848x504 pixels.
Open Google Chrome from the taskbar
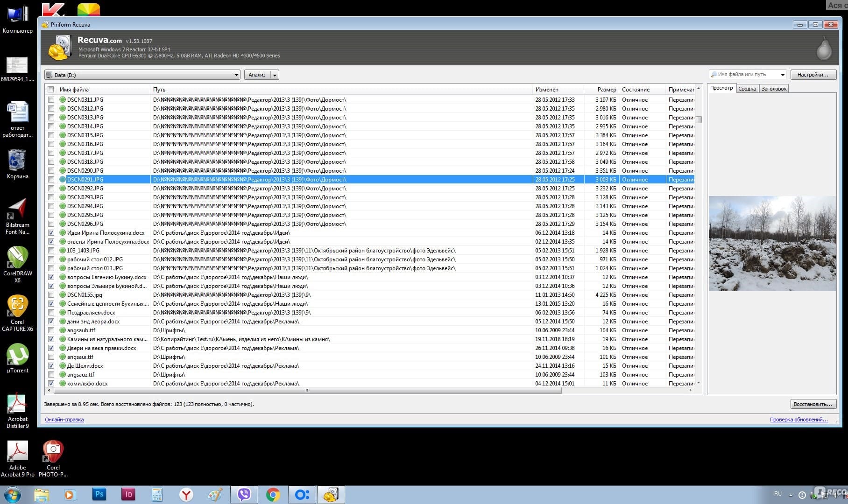point(273,494)
